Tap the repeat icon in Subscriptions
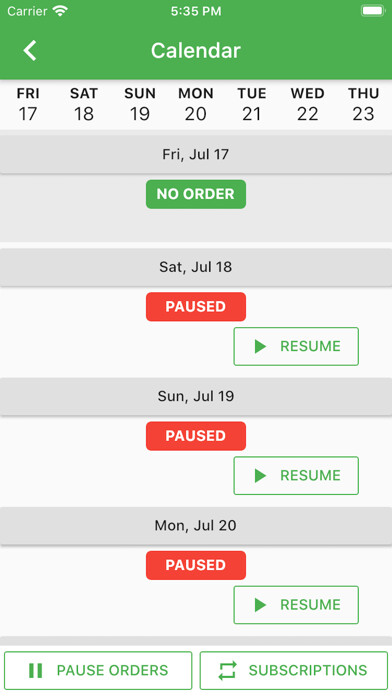392x696 pixels. (227, 670)
